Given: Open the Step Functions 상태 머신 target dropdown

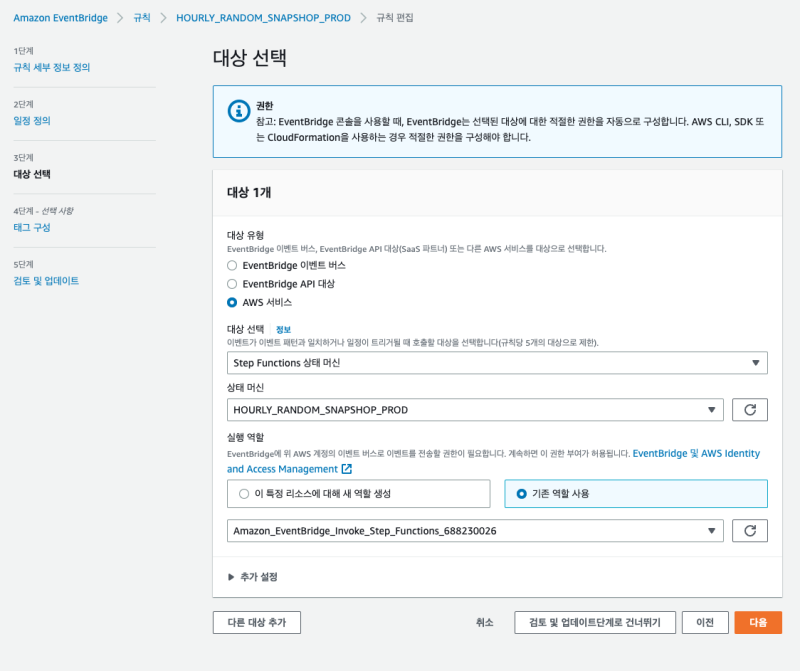Looking at the screenshot, I should pos(497,363).
